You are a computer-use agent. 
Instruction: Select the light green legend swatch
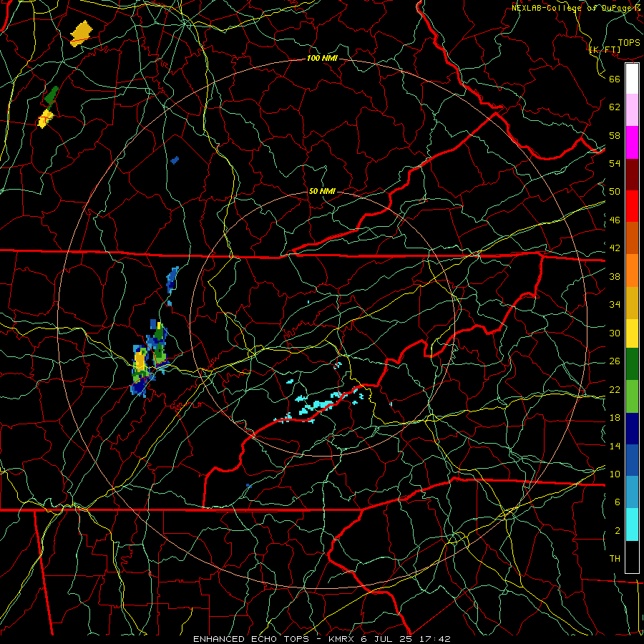coord(632,396)
